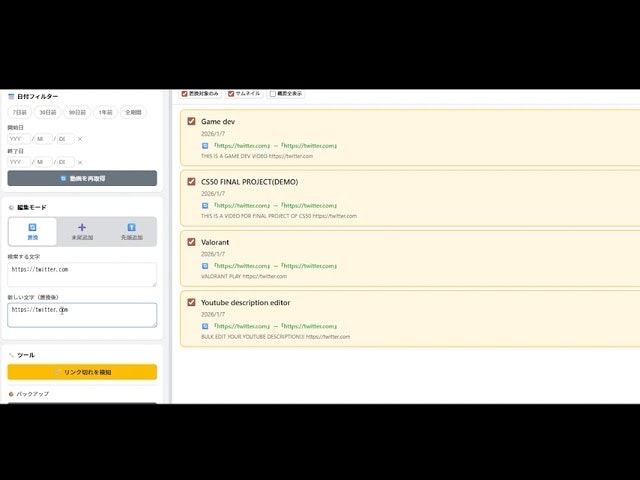640x480 pixels.
Task: Click the blue replace icon in CS50 FINAL PROJECT card
Action: (x=205, y=206)
